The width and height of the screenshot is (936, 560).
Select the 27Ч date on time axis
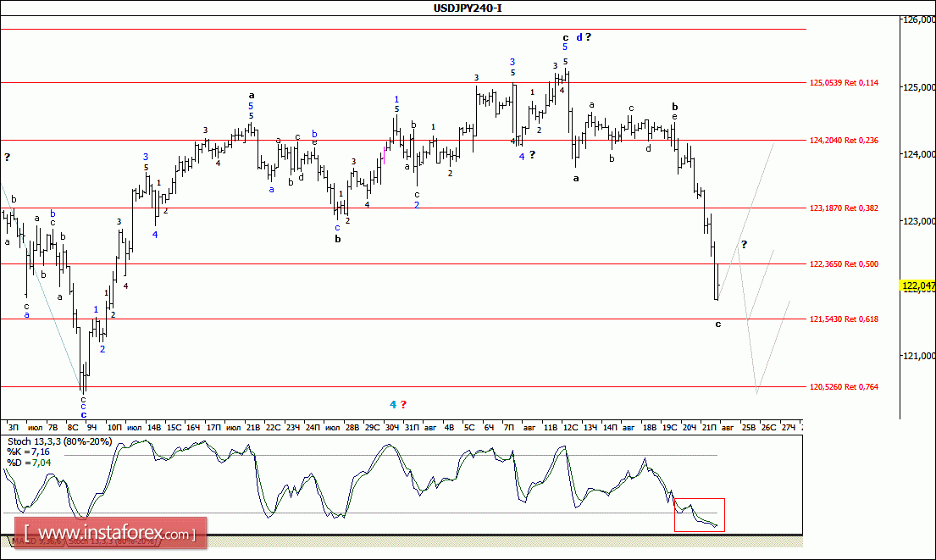(x=788, y=428)
